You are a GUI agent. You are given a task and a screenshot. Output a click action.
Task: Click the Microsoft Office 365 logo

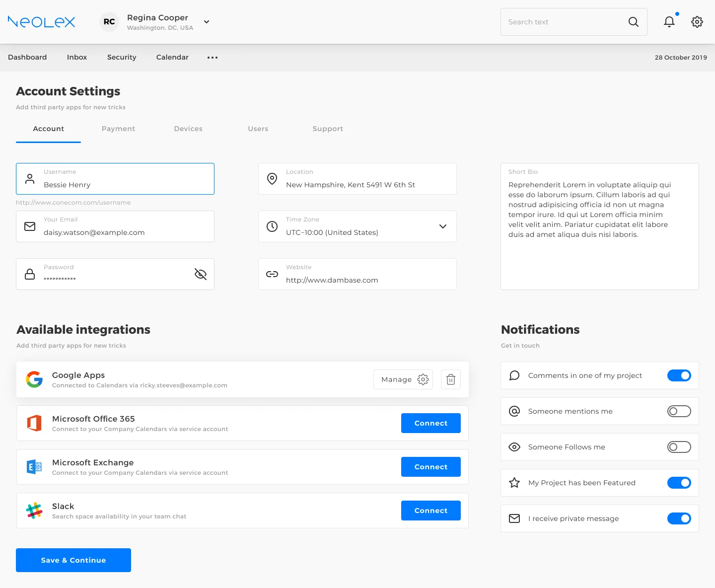34,423
